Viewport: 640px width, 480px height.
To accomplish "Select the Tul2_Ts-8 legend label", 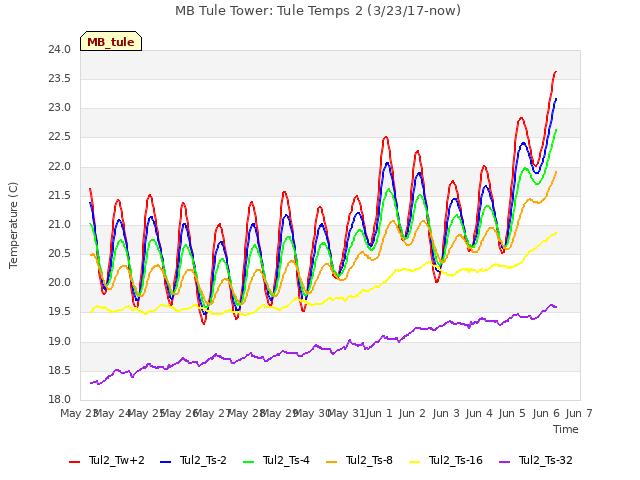I will click(369, 460).
